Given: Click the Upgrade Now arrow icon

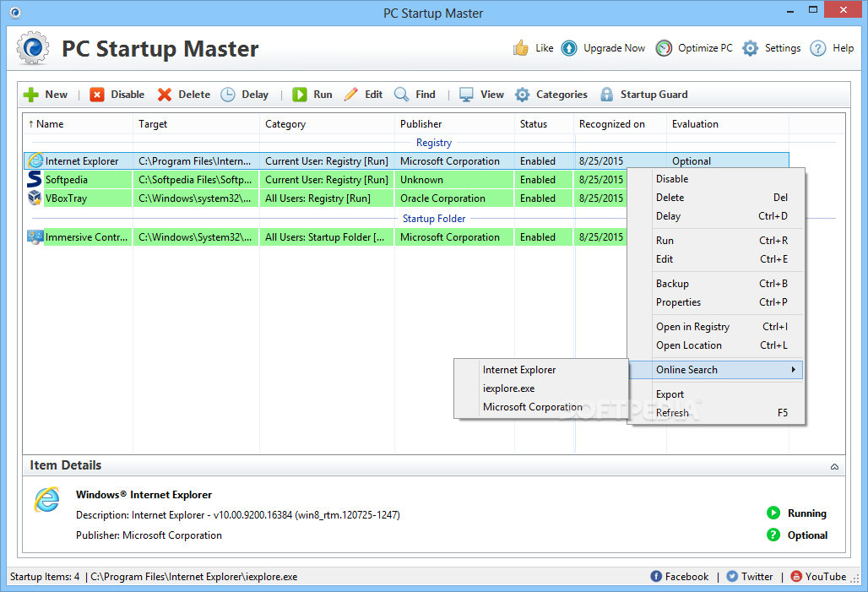Looking at the screenshot, I should tap(569, 48).
